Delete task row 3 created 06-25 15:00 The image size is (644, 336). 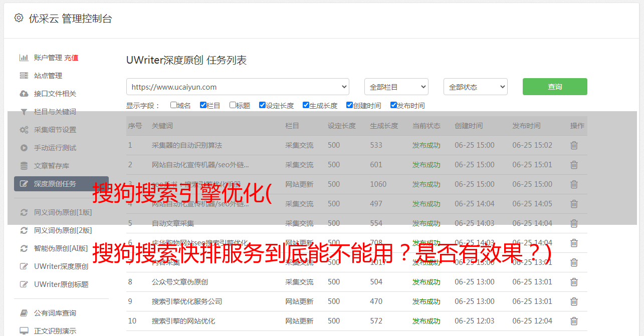(x=574, y=184)
